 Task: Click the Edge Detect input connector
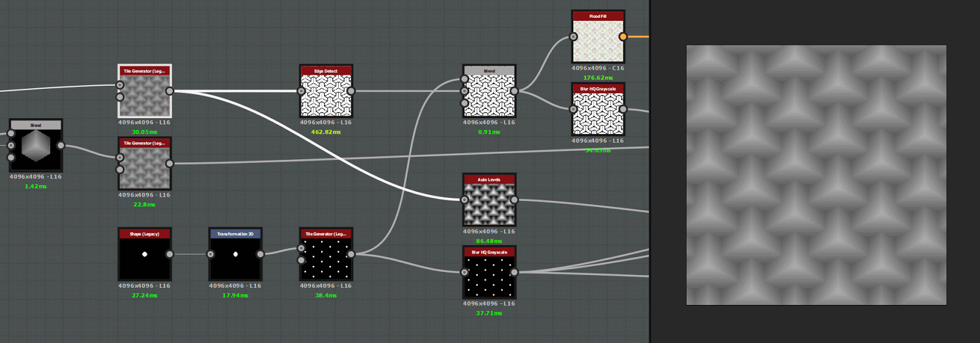click(301, 91)
